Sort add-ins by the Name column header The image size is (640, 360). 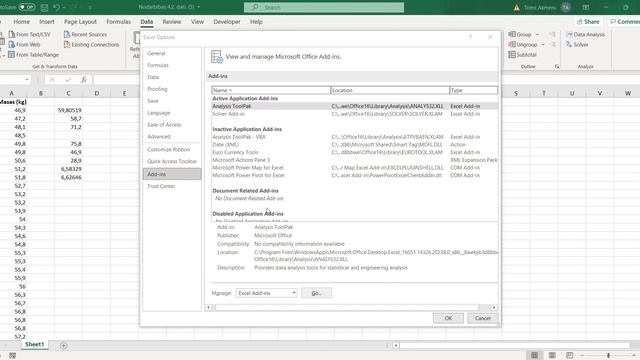pos(271,90)
